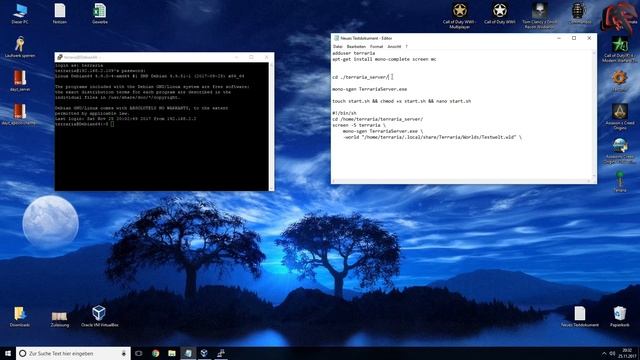Click the 'mono-sgen TerrariaServer.exe' line alone in Editor
This screenshot has height=360, width=640.
pyautogui.click(x=369, y=89)
